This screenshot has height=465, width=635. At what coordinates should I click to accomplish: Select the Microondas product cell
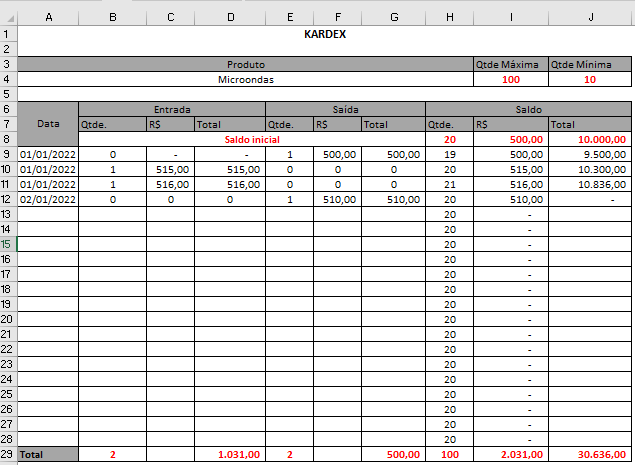coord(246,79)
